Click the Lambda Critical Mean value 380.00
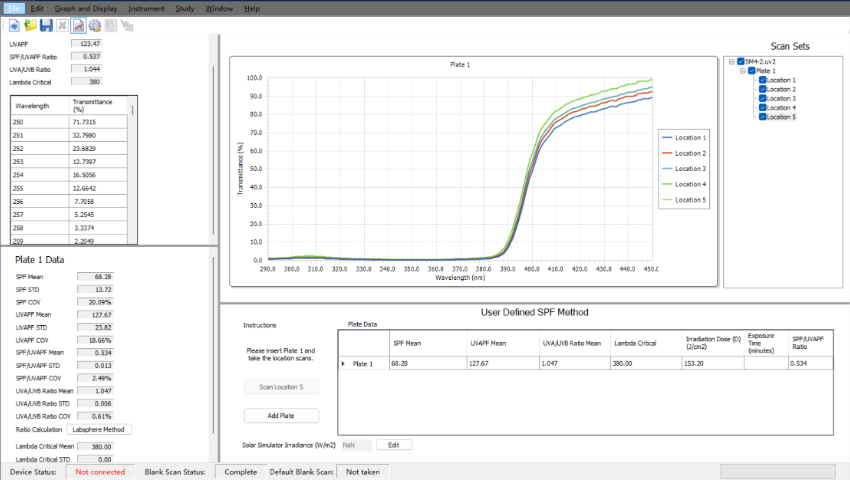 coord(95,446)
